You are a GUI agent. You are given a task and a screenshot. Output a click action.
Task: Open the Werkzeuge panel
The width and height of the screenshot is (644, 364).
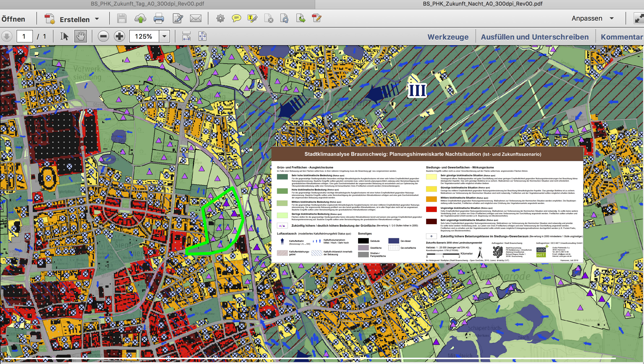(448, 37)
